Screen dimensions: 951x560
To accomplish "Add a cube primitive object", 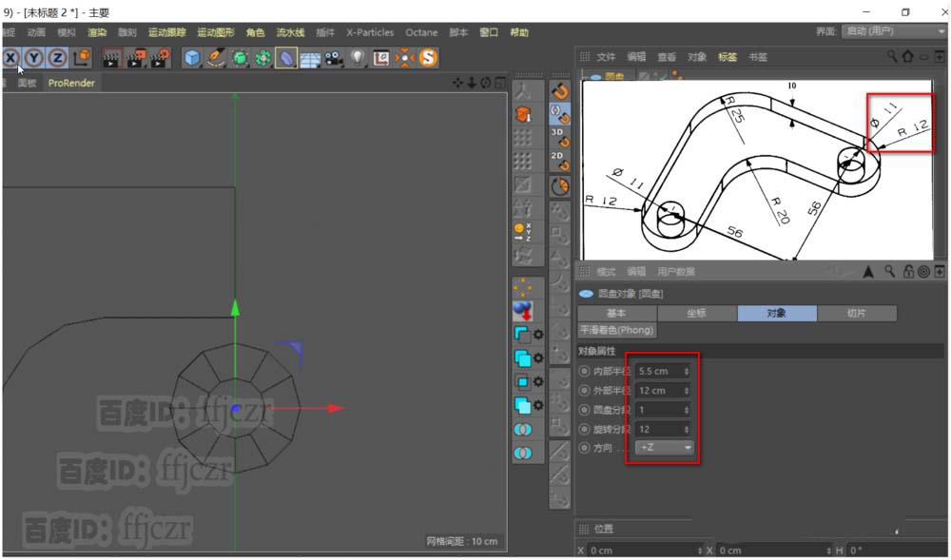I will click(192, 58).
